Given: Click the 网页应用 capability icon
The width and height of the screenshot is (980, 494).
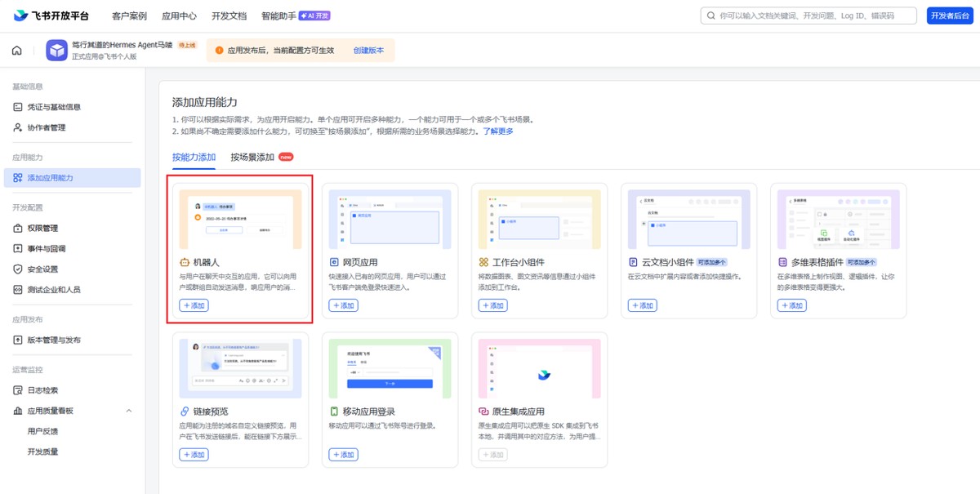Looking at the screenshot, I should [x=333, y=263].
